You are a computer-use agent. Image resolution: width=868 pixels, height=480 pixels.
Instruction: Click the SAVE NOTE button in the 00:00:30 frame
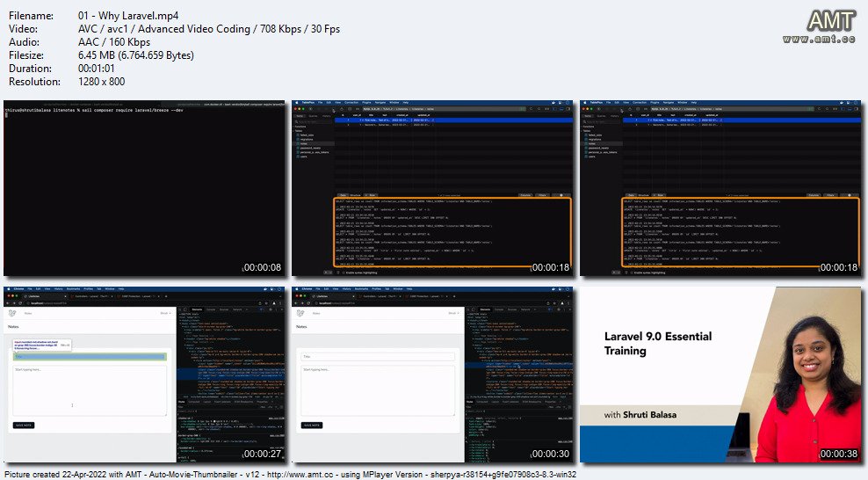pos(312,425)
